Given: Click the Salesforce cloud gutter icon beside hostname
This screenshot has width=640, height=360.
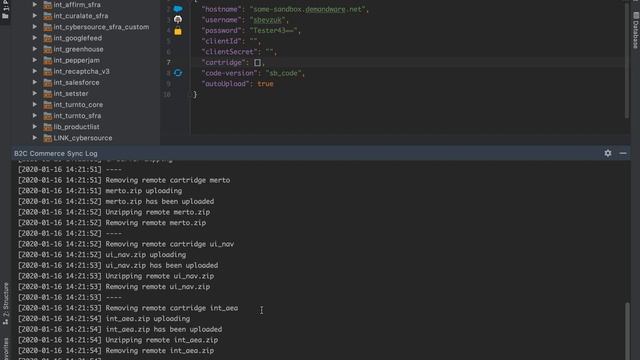Looking at the screenshot, I should click(178, 9).
